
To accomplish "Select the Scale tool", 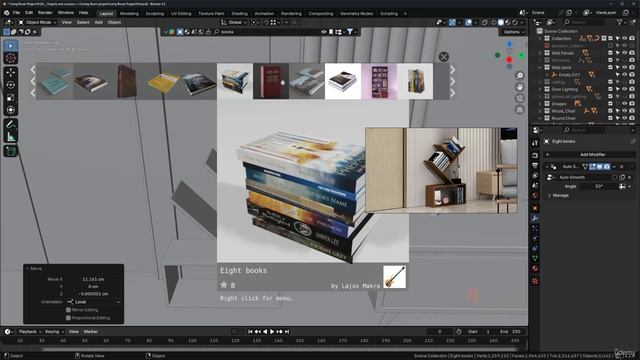I will (x=11, y=98).
